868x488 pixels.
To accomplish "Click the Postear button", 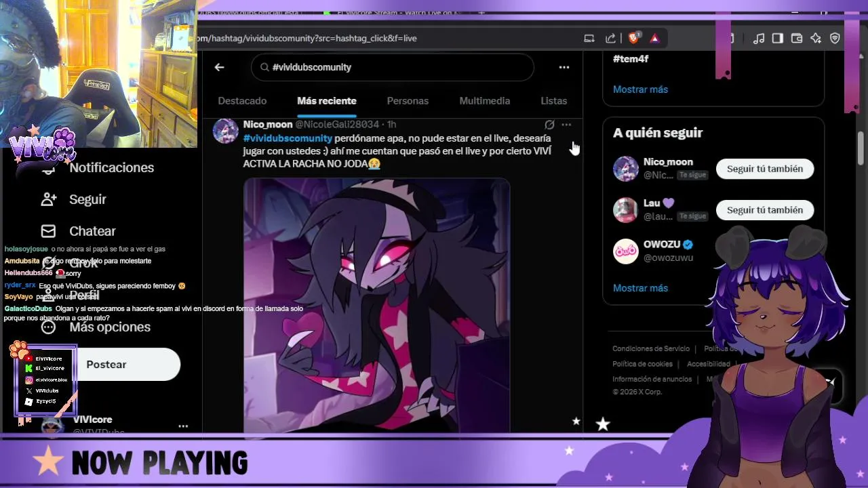I will [106, 365].
